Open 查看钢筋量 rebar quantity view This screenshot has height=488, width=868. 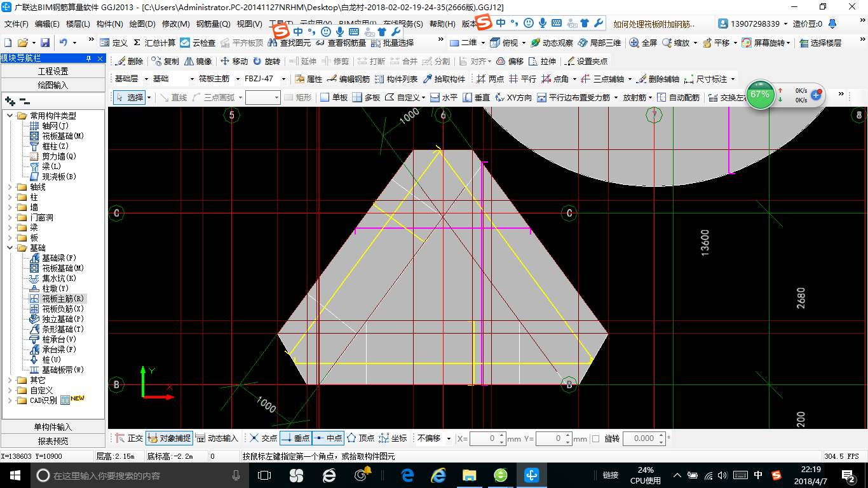click(341, 43)
